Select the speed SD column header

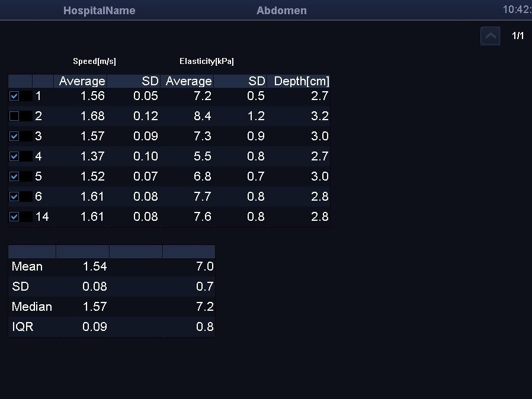pos(149,81)
